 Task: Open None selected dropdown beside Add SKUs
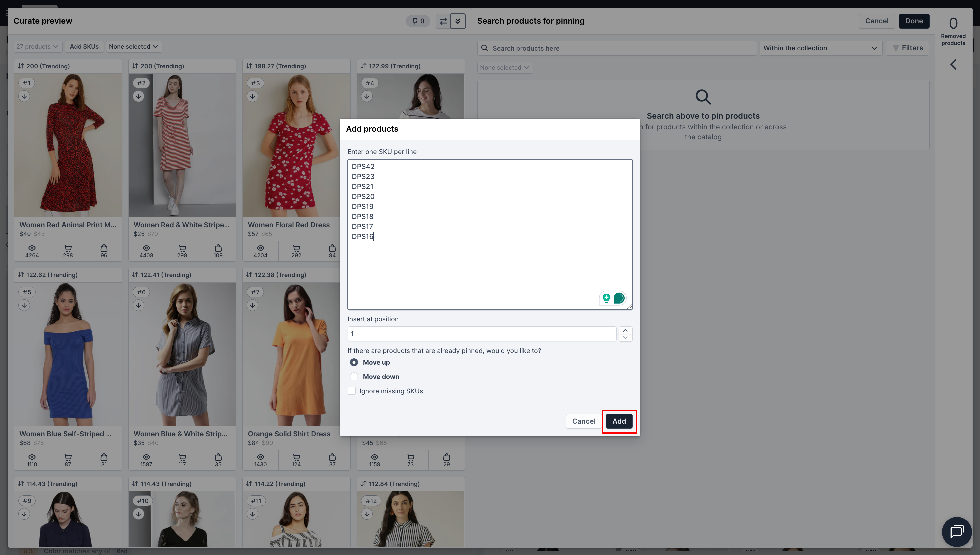(133, 46)
